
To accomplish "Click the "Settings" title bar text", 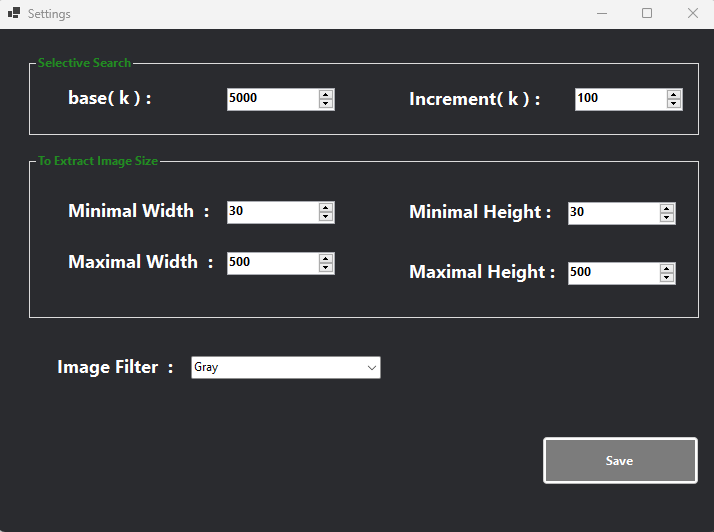I will 49,14.
